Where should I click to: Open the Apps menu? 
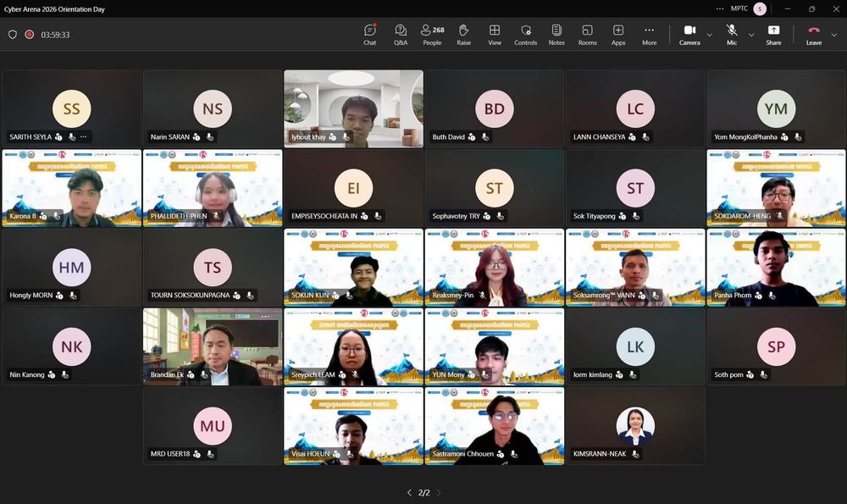pyautogui.click(x=618, y=35)
